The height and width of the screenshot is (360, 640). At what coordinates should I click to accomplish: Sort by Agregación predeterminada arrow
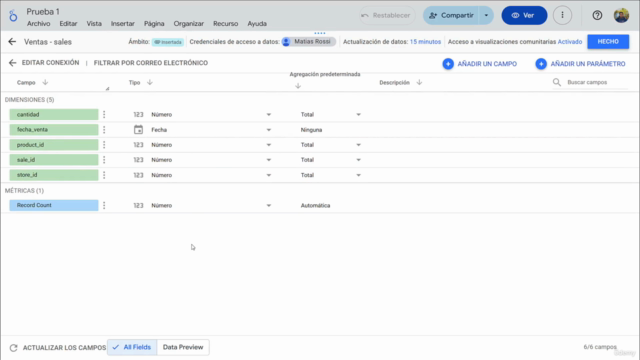click(x=298, y=86)
